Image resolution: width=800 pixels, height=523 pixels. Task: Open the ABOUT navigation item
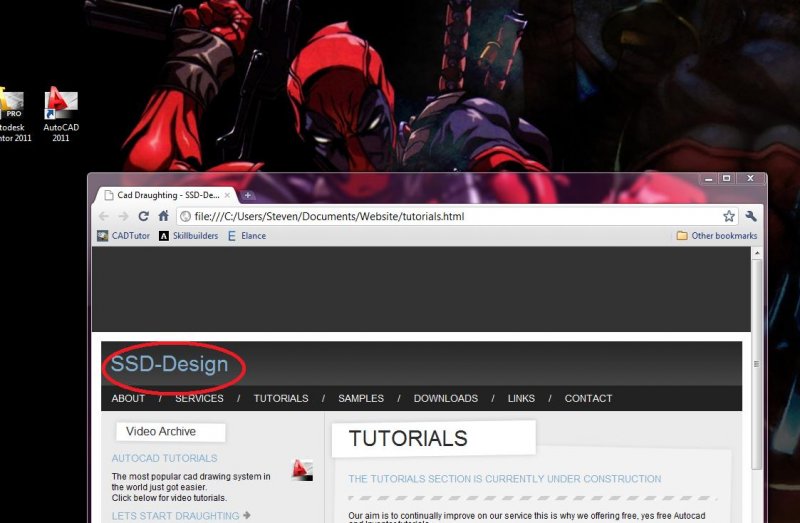pyautogui.click(x=128, y=399)
